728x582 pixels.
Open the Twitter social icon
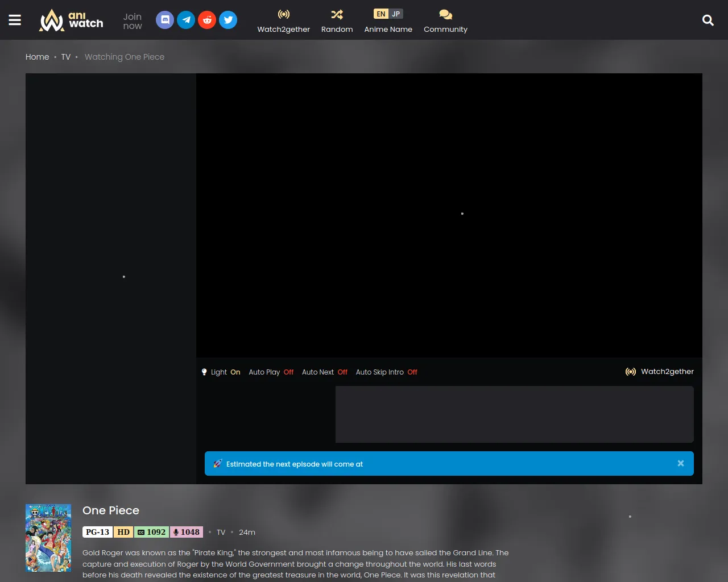click(x=228, y=20)
